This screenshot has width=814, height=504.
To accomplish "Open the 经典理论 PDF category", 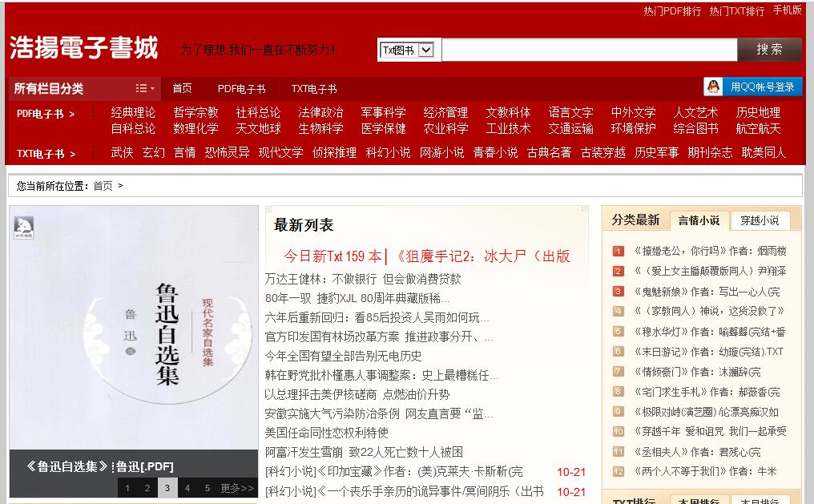I will pos(133,113).
